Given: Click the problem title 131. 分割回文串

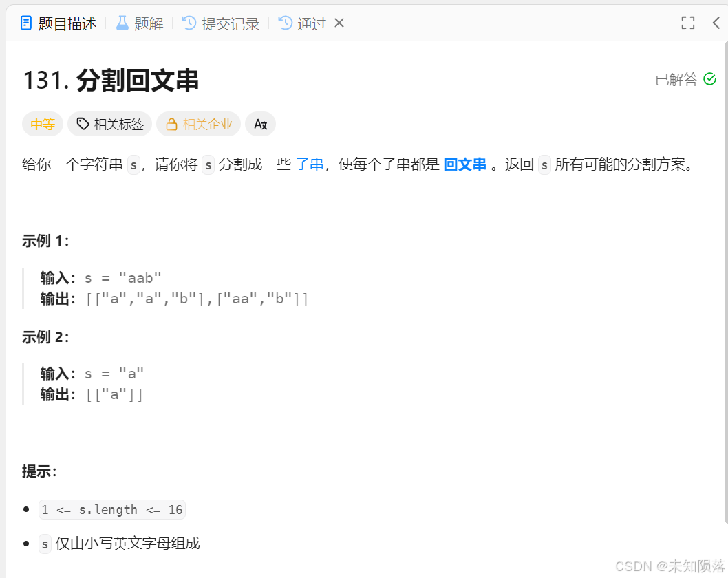Looking at the screenshot, I should coord(111,80).
